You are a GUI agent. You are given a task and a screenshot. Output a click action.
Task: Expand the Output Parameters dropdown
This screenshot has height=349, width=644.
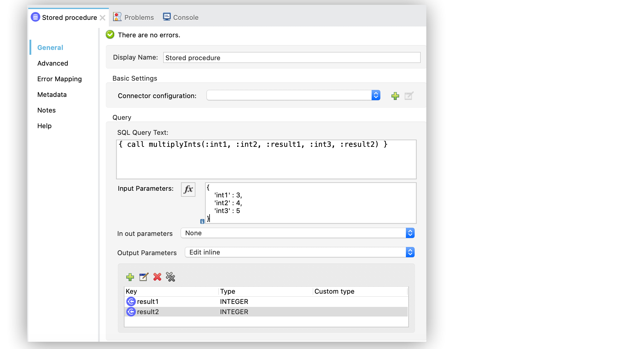tap(410, 252)
